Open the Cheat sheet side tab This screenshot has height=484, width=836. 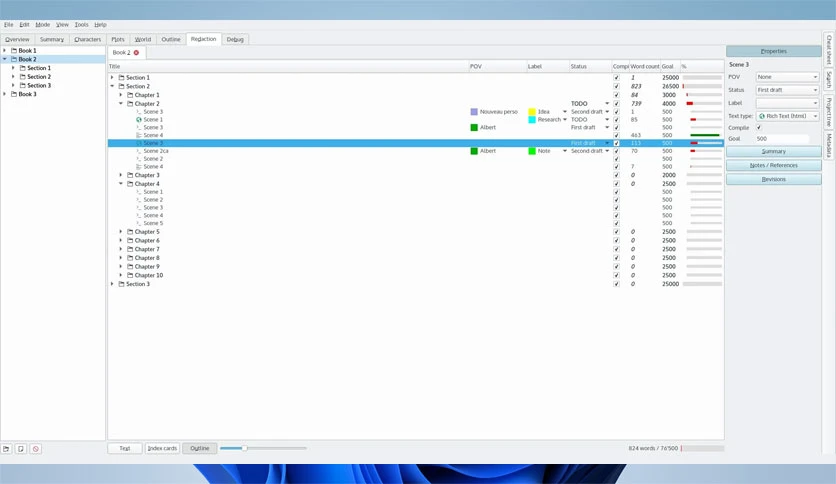tap(829, 50)
